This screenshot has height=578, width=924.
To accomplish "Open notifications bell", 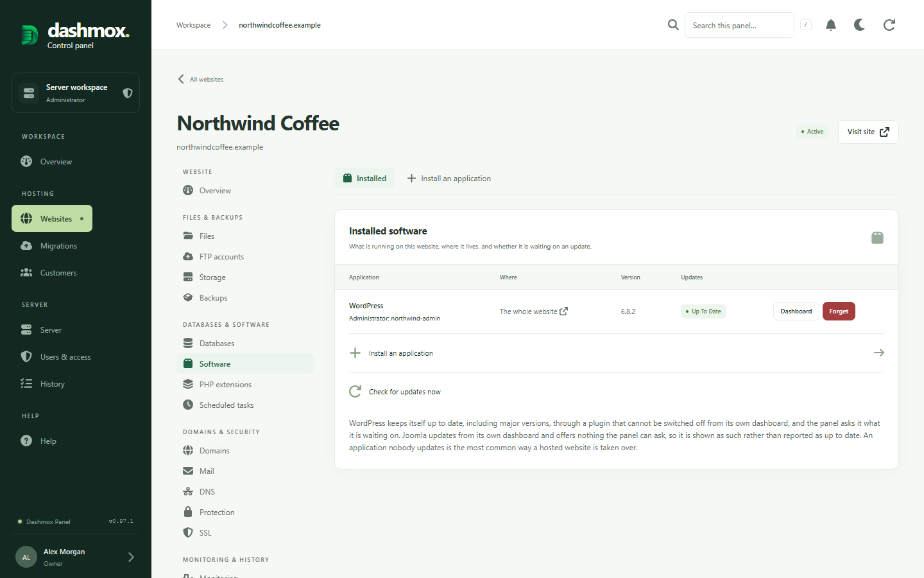I will [x=831, y=25].
